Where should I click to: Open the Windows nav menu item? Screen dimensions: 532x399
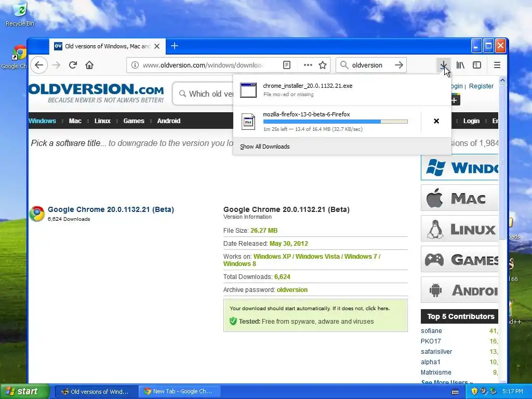click(43, 121)
